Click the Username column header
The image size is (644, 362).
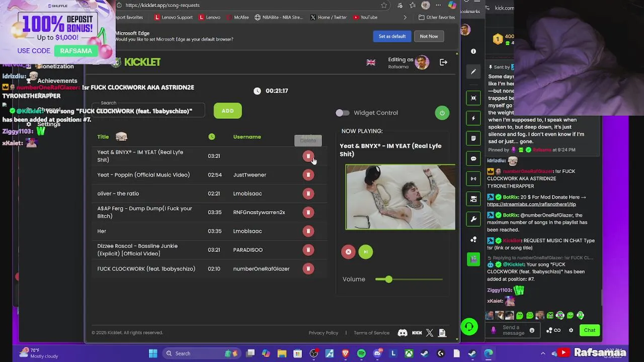click(247, 137)
